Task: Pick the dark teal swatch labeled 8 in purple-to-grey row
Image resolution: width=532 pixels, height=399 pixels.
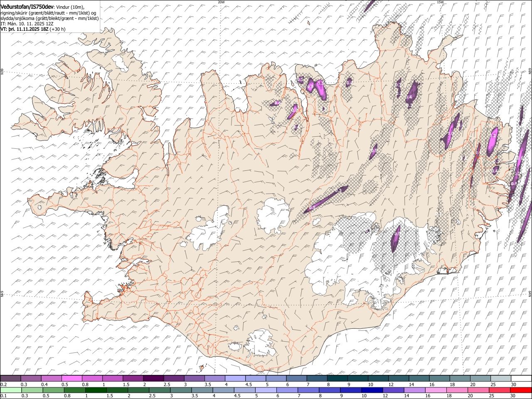Action: tap(337, 379)
